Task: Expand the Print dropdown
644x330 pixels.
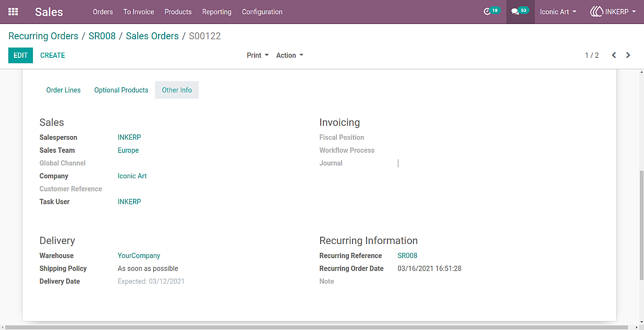Action: (x=258, y=55)
